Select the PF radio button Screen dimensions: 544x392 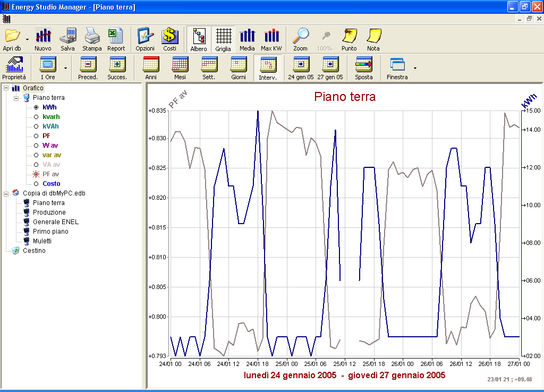36,136
